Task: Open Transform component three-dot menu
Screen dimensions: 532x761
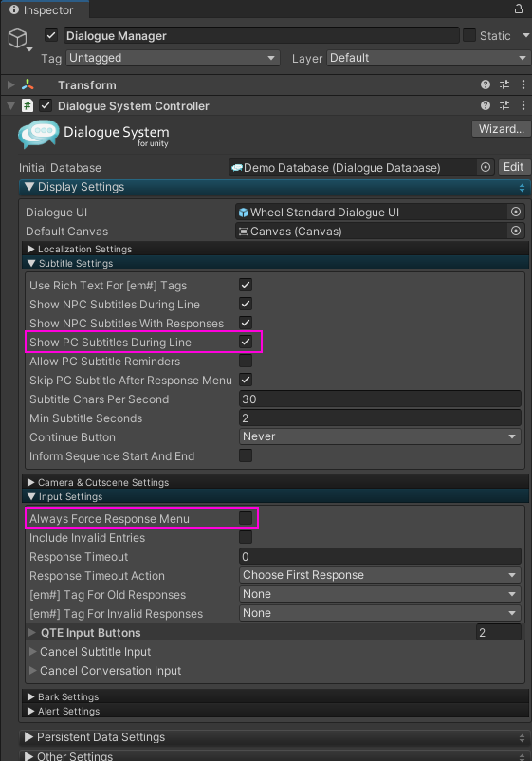Action: [523, 85]
